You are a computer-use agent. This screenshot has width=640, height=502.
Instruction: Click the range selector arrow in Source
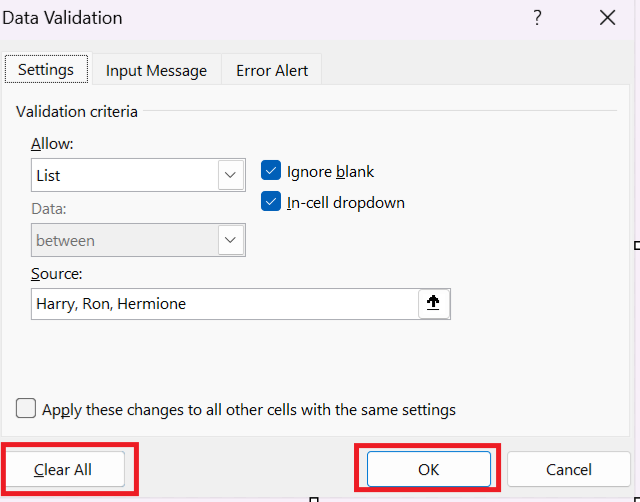tap(434, 304)
